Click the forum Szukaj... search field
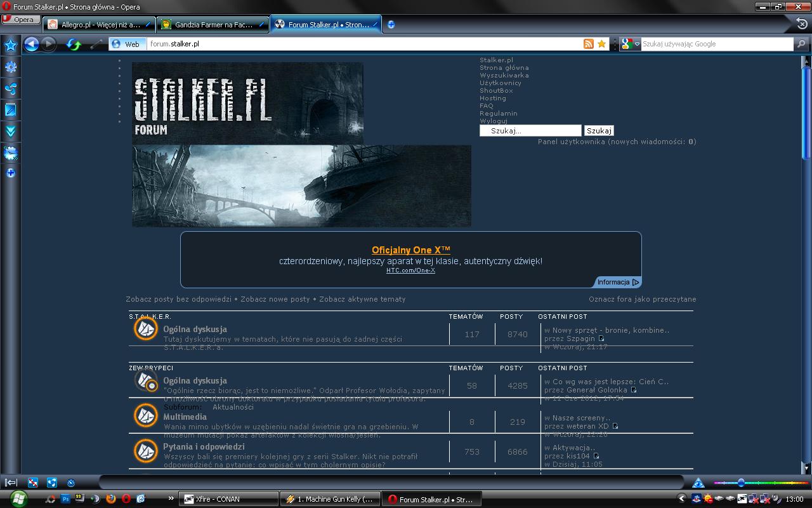The image size is (812, 508). click(530, 131)
